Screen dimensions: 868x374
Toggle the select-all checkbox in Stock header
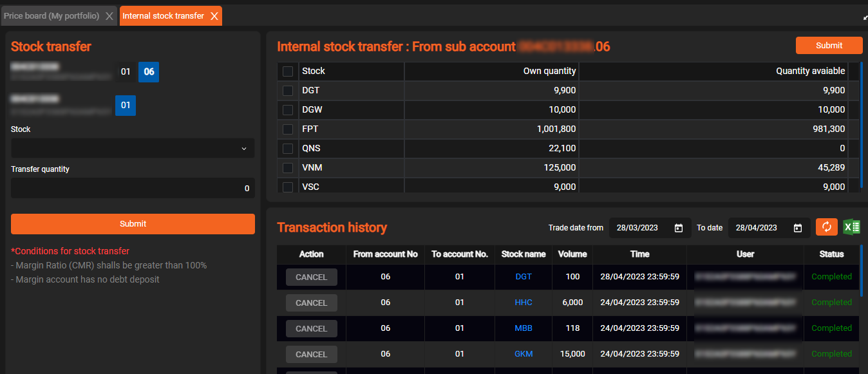coord(288,71)
